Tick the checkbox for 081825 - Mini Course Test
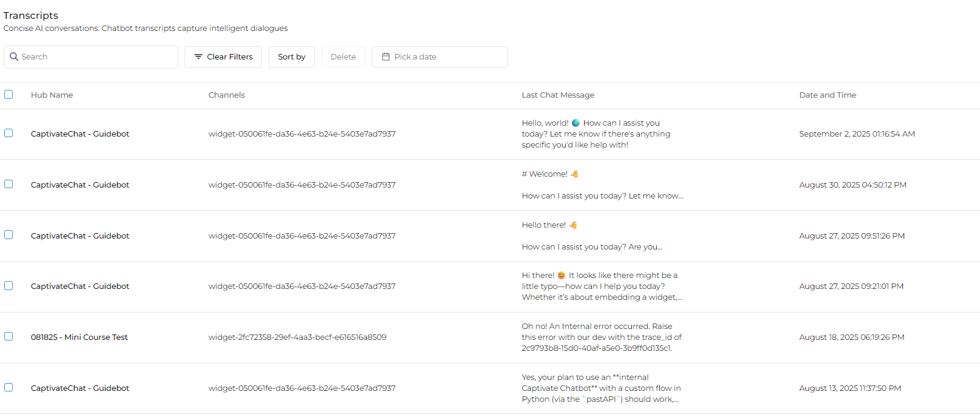 (8, 336)
